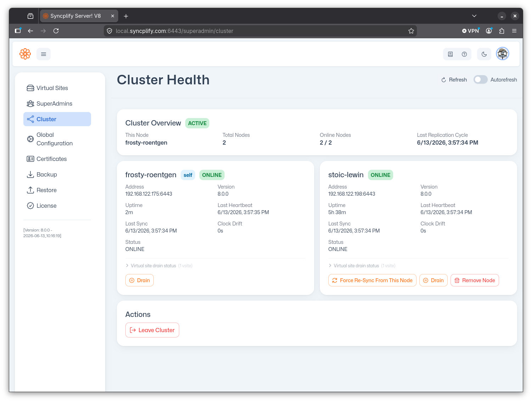Open the user avatar profile menu
Screen dimensions: 532x402
coord(503,54)
